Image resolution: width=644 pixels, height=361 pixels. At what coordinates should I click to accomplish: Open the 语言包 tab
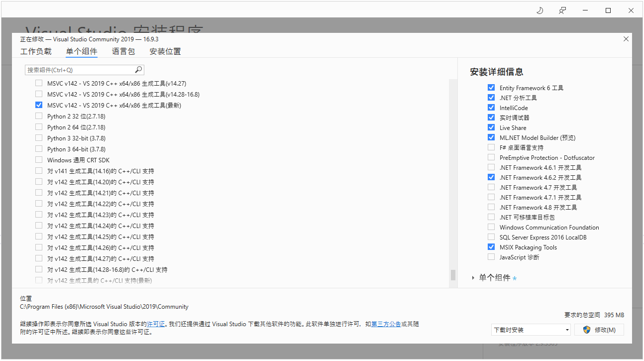click(123, 51)
